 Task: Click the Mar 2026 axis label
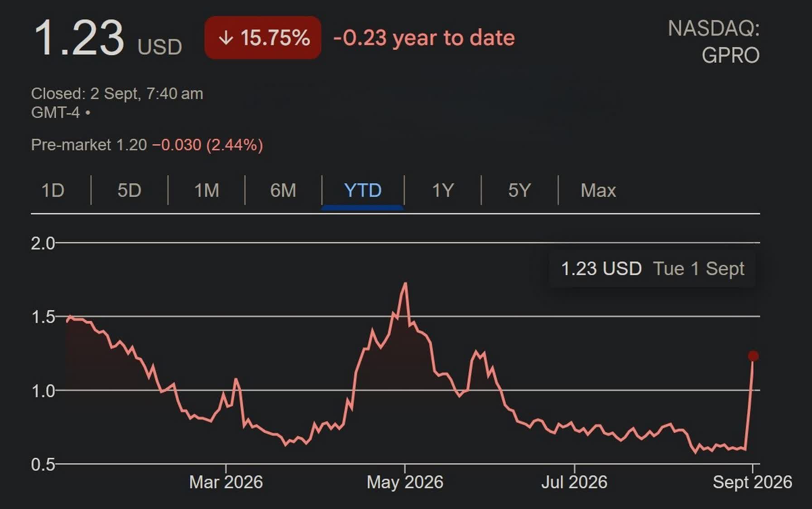click(226, 482)
